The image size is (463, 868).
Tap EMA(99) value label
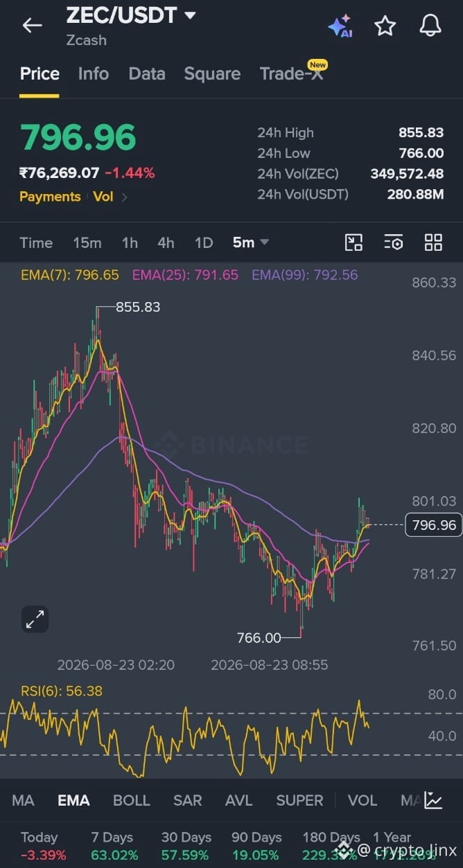[305, 275]
